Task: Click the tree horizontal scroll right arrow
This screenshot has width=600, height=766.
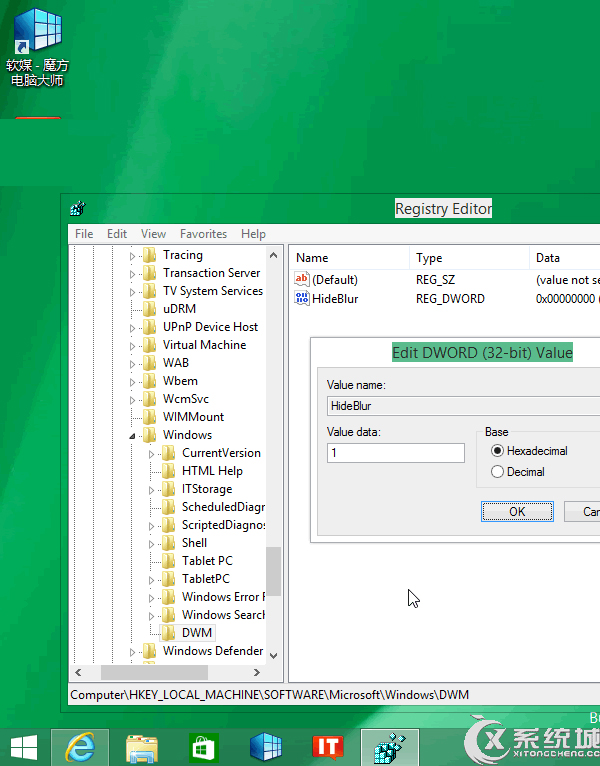Action: [x=257, y=672]
